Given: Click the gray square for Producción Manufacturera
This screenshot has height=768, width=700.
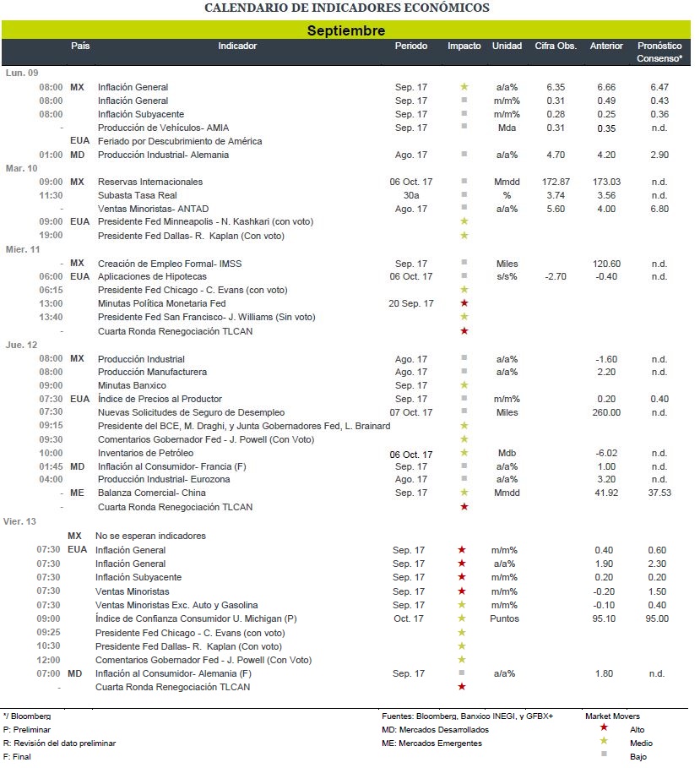Looking at the screenshot, I should pyautogui.click(x=464, y=371).
